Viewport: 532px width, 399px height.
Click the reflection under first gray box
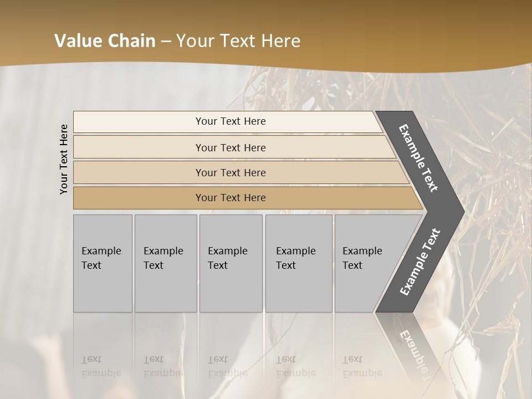[103, 355]
